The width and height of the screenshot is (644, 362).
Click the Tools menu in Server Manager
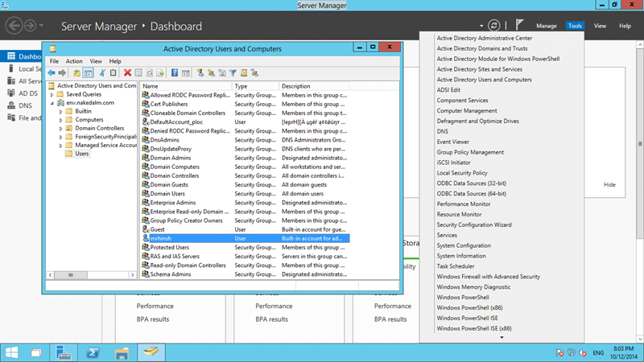(575, 26)
